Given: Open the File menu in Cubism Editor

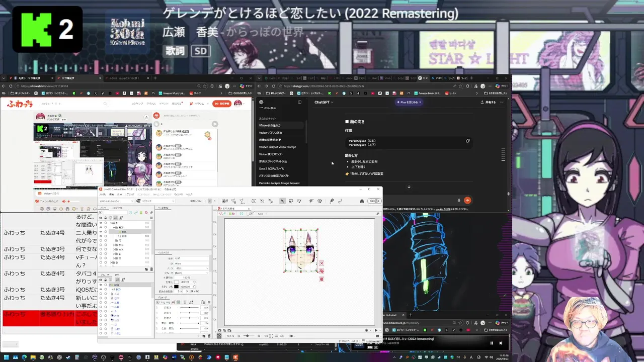Looking at the screenshot, I should coord(103,194).
